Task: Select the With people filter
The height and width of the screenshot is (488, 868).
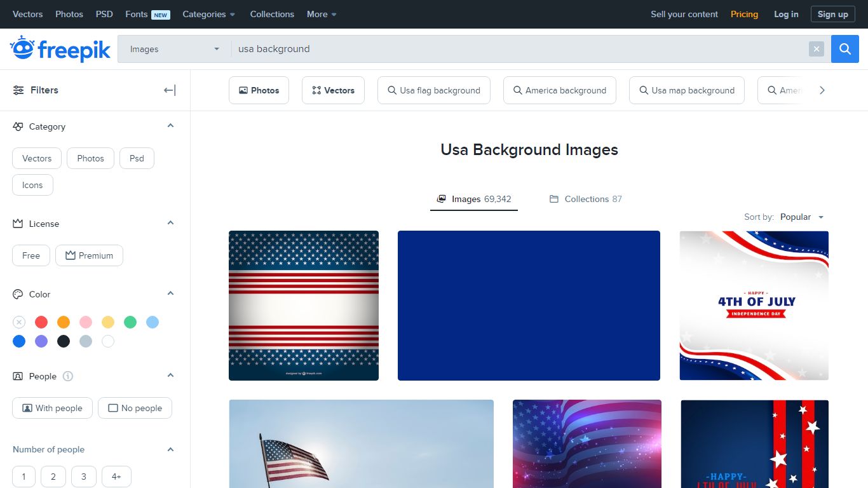Action: 52,408
